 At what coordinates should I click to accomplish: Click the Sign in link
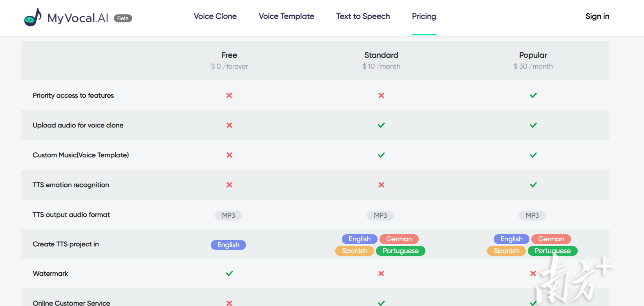coord(597,16)
